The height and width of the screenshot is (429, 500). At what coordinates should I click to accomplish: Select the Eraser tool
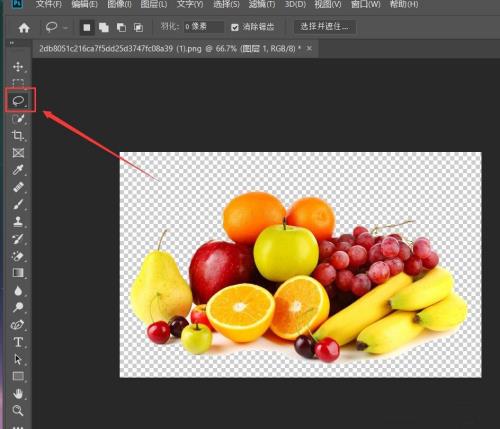(x=18, y=256)
